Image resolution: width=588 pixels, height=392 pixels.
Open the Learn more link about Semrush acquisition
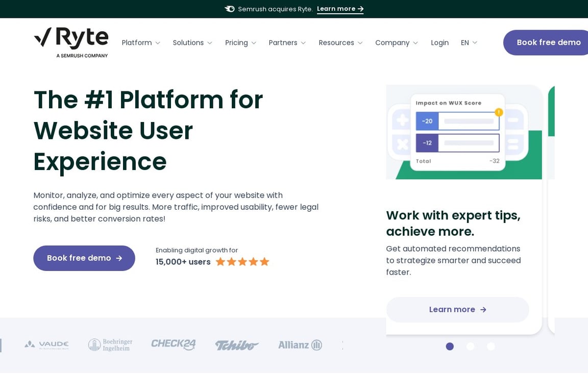[x=340, y=9]
